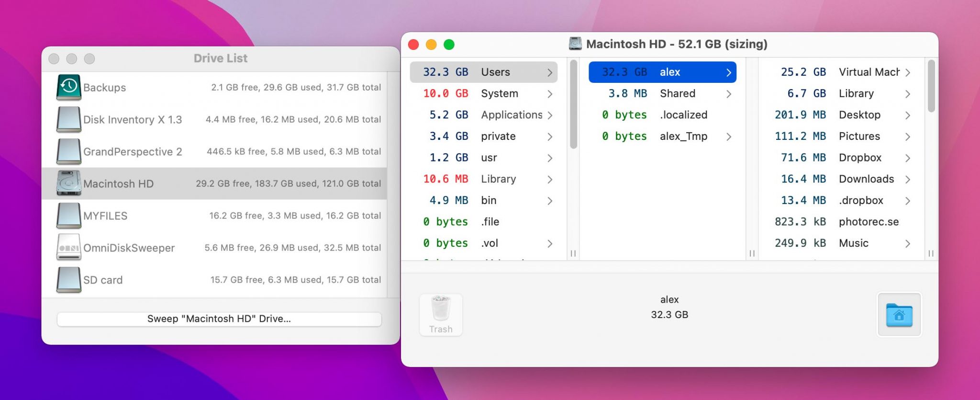Select the photorec.se file row

[841, 222]
